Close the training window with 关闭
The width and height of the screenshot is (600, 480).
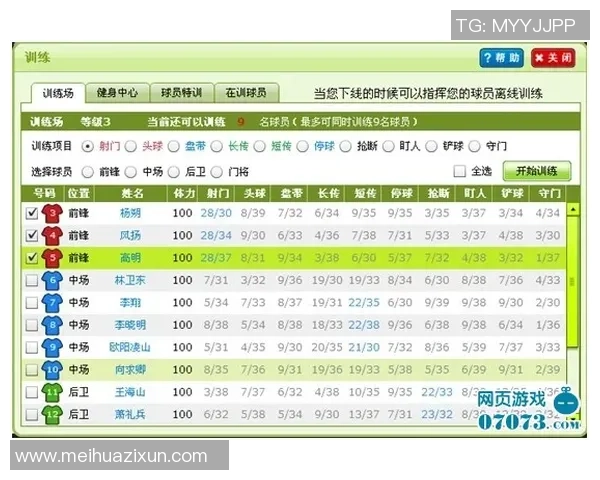pyautogui.click(x=553, y=58)
